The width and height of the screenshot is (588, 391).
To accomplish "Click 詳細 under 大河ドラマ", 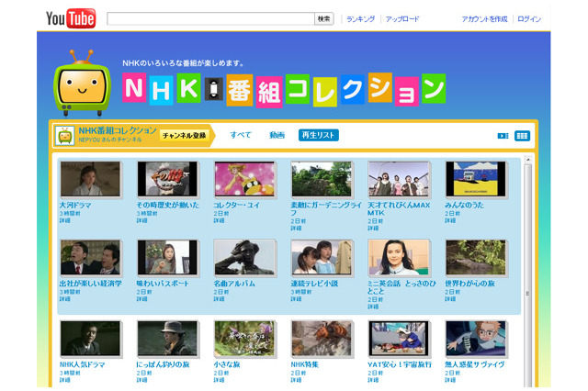I will pyautogui.click(x=65, y=220).
